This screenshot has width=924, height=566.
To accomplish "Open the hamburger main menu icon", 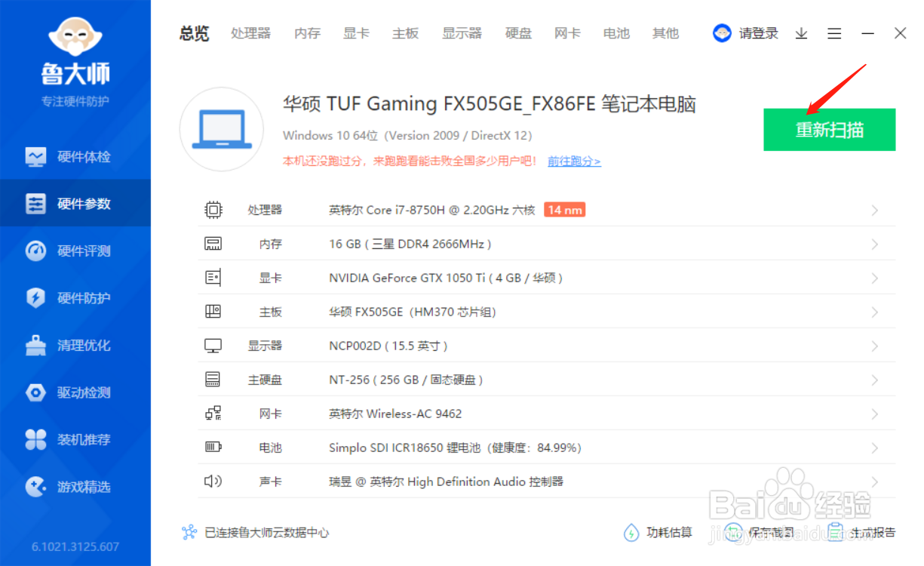I will pyautogui.click(x=834, y=33).
